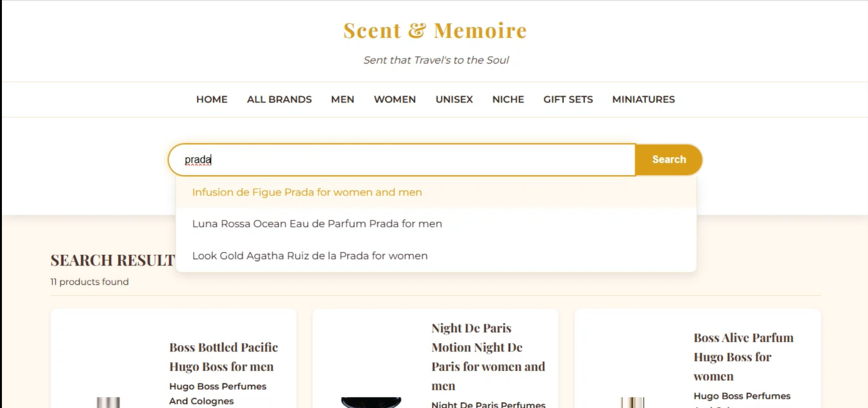Click the "Sent that Travel's to the Soul" tagline
Screen dimensions: 868x408
(436, 60)
